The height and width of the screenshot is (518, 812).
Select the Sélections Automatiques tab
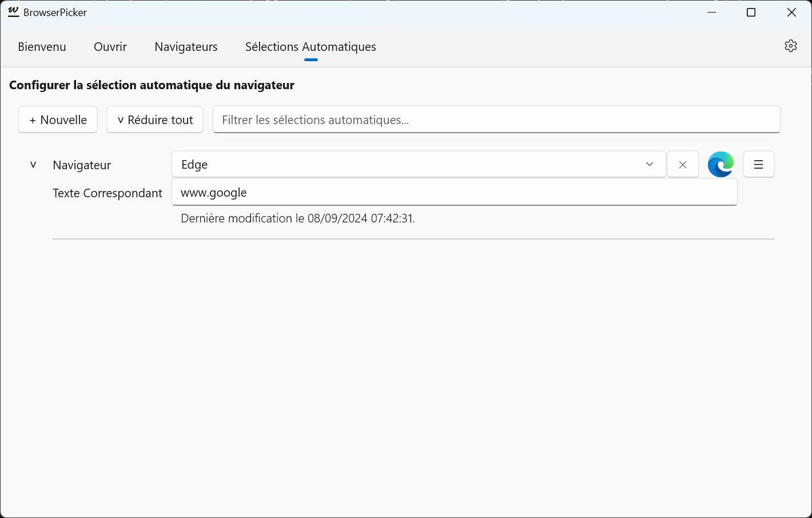311,47
